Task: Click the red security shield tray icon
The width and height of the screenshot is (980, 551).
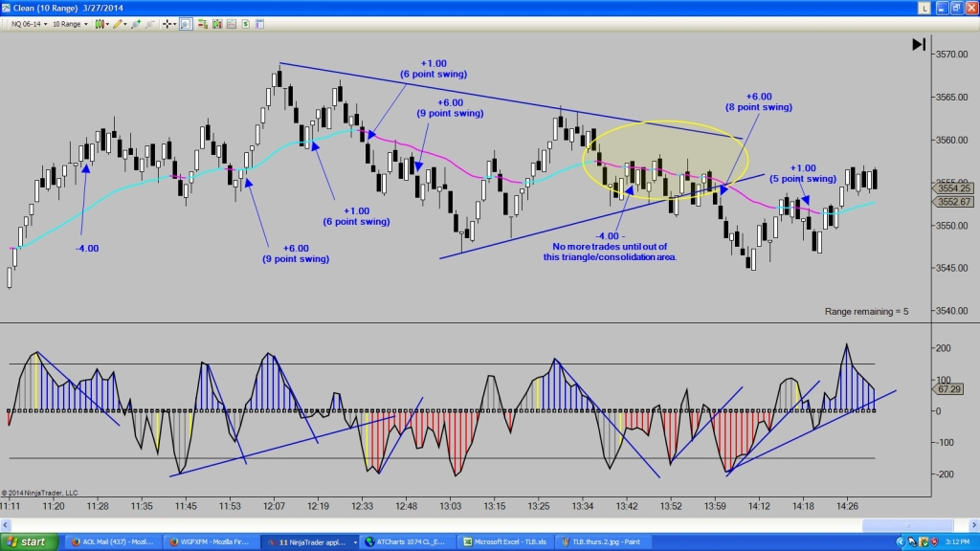Action: (934, 541)
